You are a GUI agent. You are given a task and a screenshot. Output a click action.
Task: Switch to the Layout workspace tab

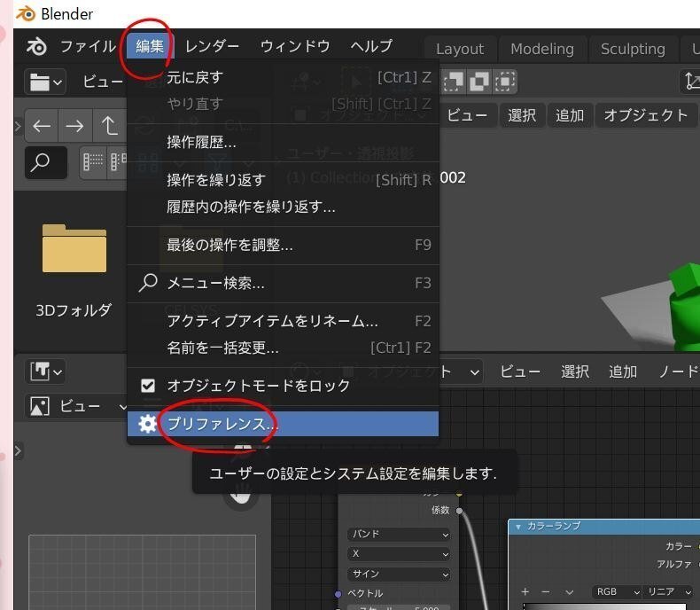(x=460, y=49)
